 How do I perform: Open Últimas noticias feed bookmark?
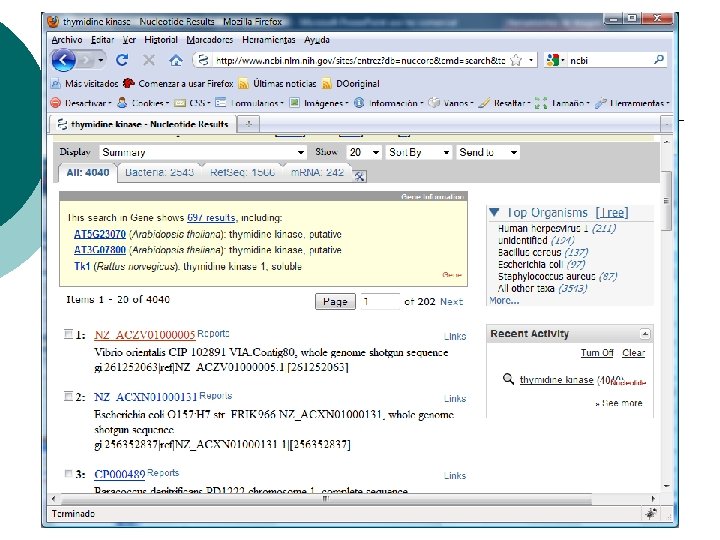pos(278,84)
